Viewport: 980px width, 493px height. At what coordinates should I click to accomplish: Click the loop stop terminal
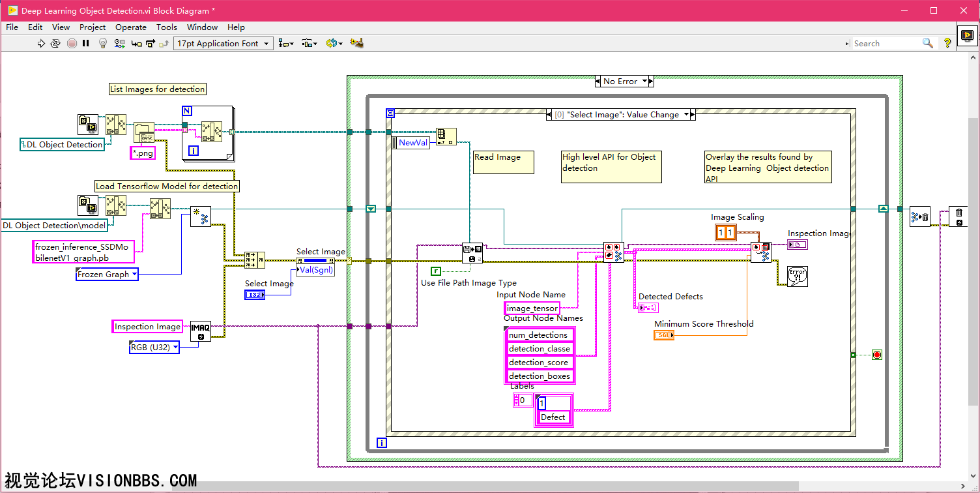[x=876, y=355]
